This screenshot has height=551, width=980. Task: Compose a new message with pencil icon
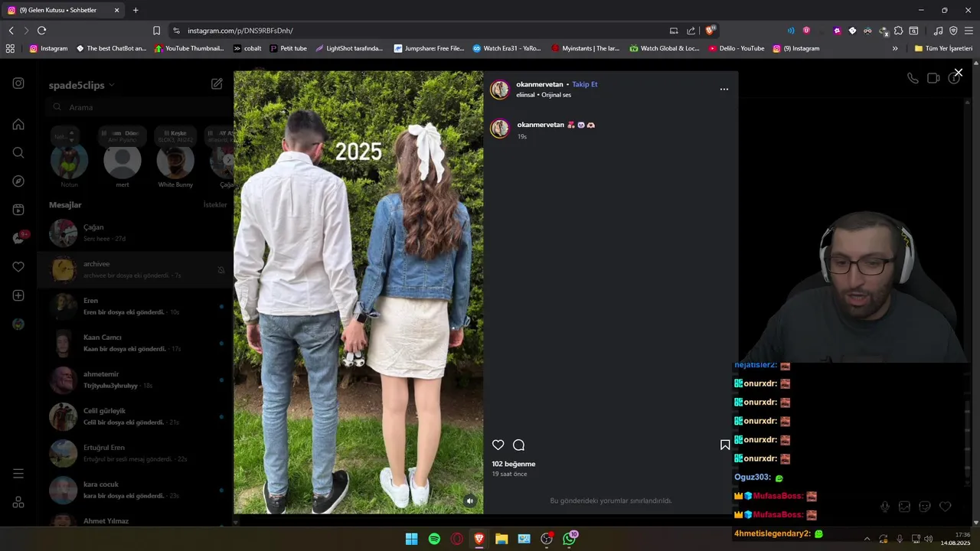click(x=217, y=84)
